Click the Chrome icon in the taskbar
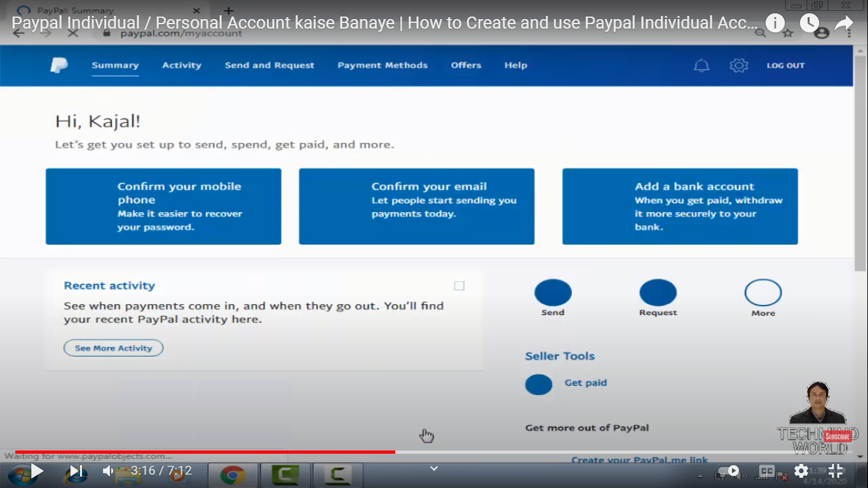The image size is (868, 488). [233, 475]
